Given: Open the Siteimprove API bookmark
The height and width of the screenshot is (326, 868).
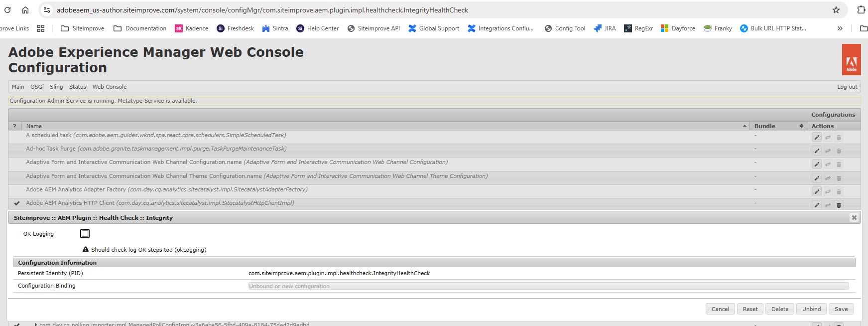Looking at the screenshot, I should click(x=373, y=28).
